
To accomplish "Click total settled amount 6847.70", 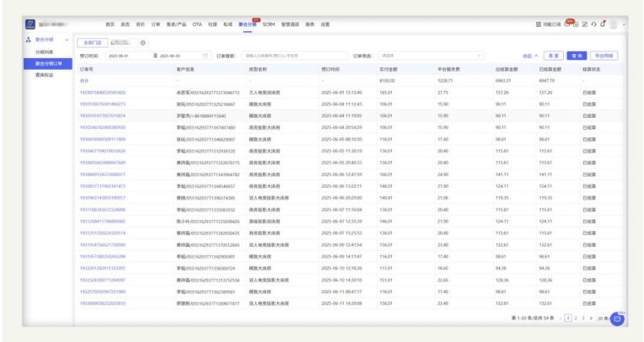I will pyautogui.click(x=547, y=81).
